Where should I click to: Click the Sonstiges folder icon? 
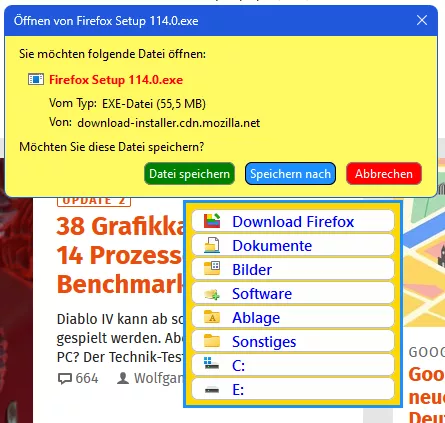click(212, 341)
